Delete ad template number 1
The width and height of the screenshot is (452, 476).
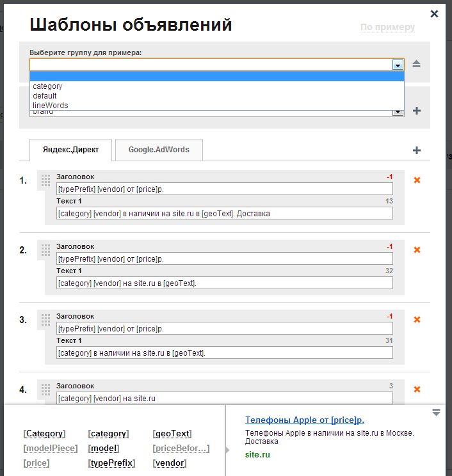(417, 180)
